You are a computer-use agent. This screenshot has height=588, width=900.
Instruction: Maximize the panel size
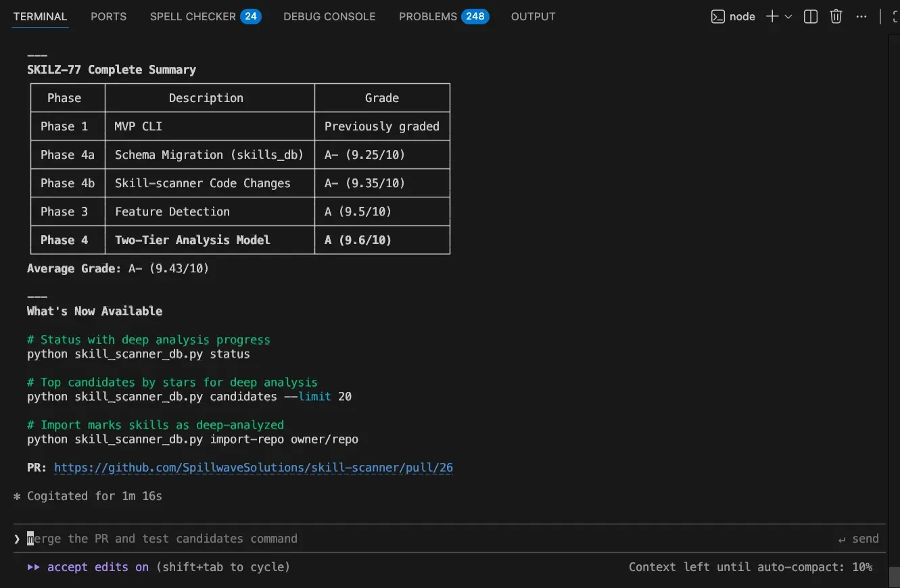pyautogui.click(x=895, y=17)
